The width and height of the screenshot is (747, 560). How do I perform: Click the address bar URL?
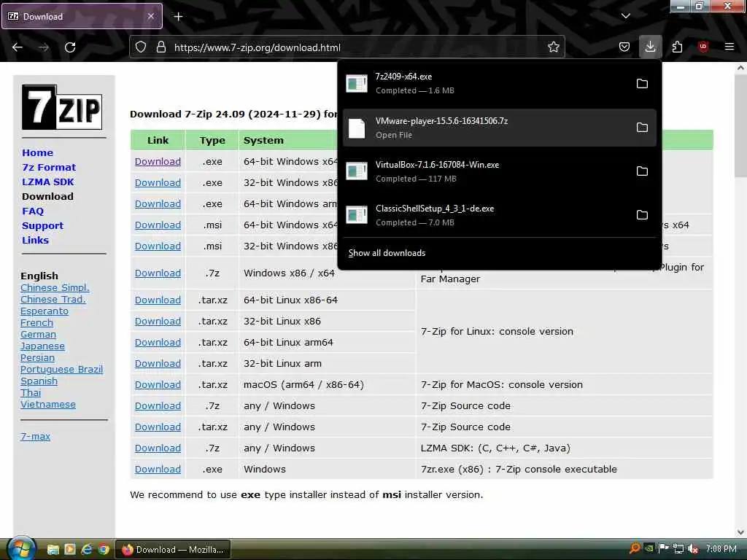click(258, 47)
